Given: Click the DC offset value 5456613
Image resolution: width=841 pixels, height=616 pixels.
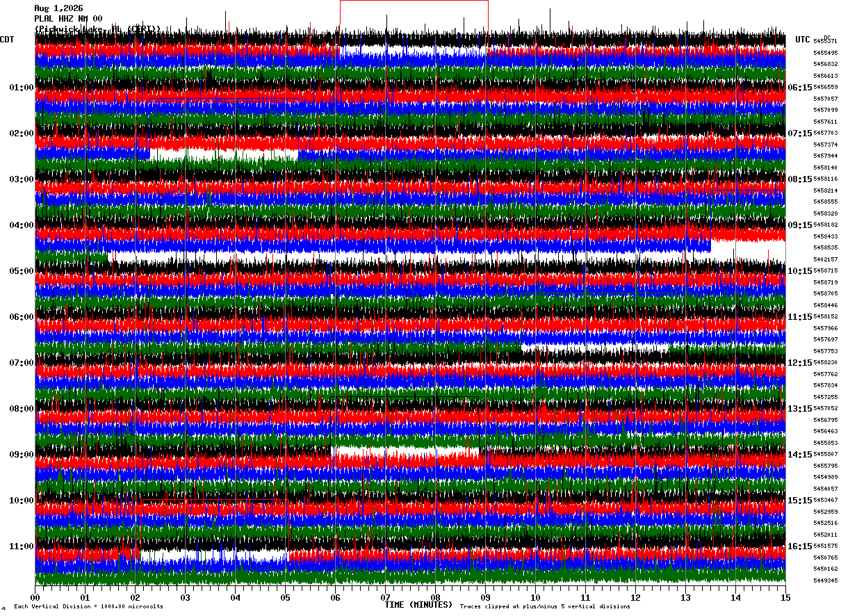Looking at the screenshot, I should 826,76.
